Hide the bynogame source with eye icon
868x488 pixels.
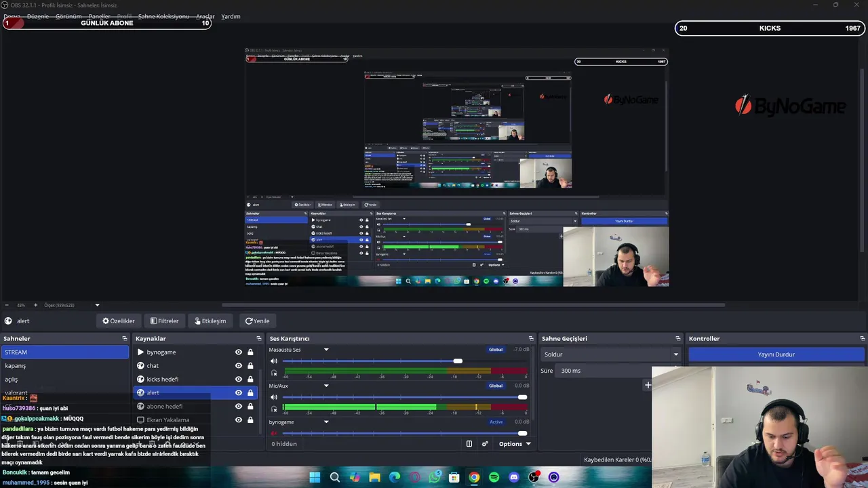click(x=239, y=352)
